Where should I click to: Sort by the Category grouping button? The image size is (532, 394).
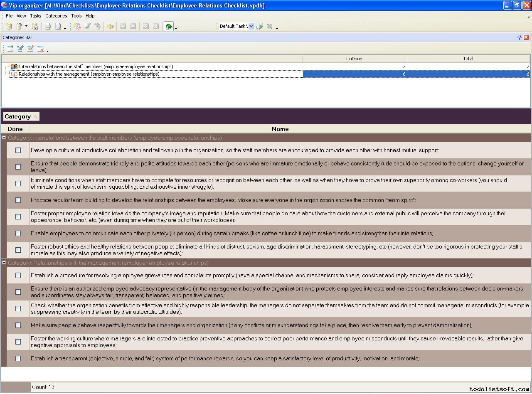click(x=21, y=117)
